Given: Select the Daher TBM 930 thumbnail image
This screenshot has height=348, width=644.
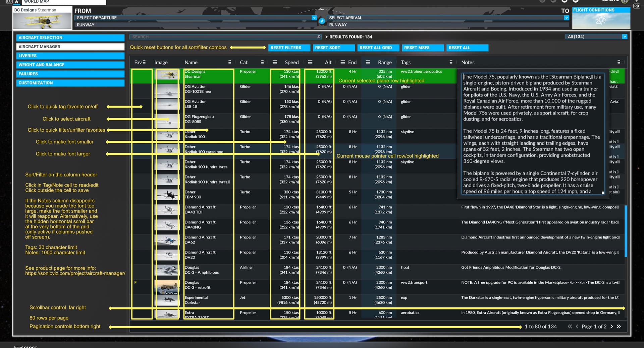Looking at the screenshot, I should (167, 195).
